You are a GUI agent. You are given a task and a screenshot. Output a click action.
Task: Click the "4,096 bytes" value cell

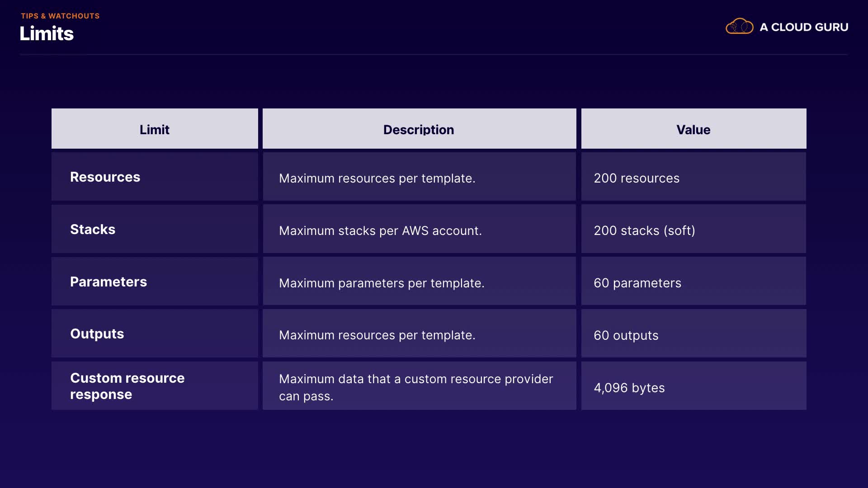click(629, 388)
